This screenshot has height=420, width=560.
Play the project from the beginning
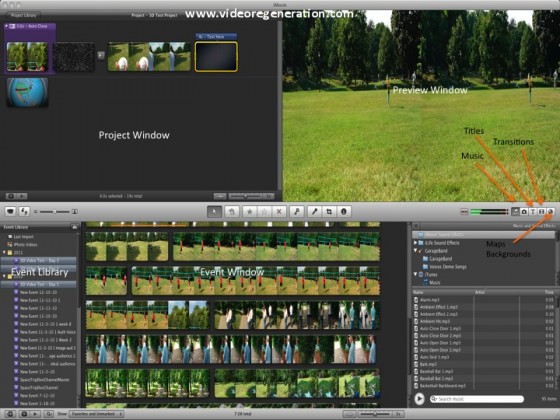pyautogui.click(x=22, y=196)
